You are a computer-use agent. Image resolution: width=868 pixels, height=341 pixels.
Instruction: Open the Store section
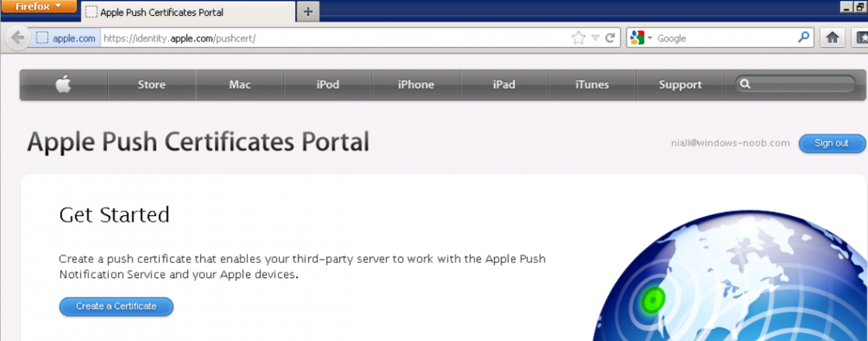152,85
